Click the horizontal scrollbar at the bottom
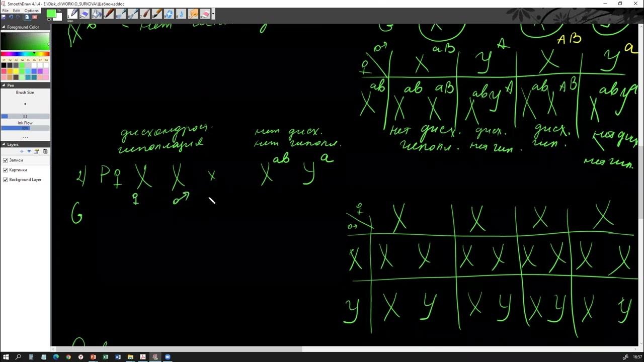644x362 pixels. point(179,349)
